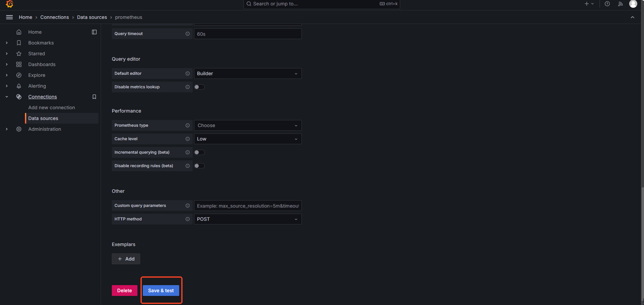644x305 pixels.
Task: Open the news feed RSS icon
Action: click(x=620, y=4)
